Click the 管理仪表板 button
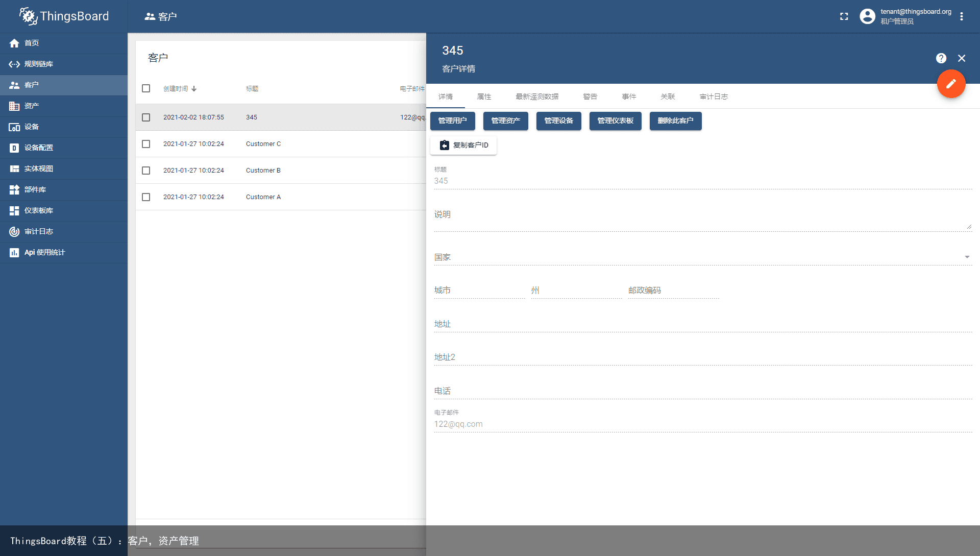 pyautogui.click(x=616, y=121)
